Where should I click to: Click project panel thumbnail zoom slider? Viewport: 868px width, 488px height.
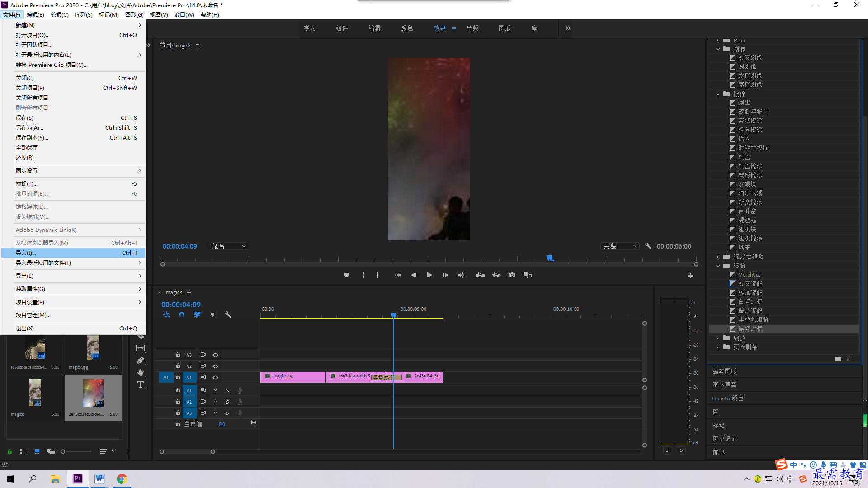[63, 451]
